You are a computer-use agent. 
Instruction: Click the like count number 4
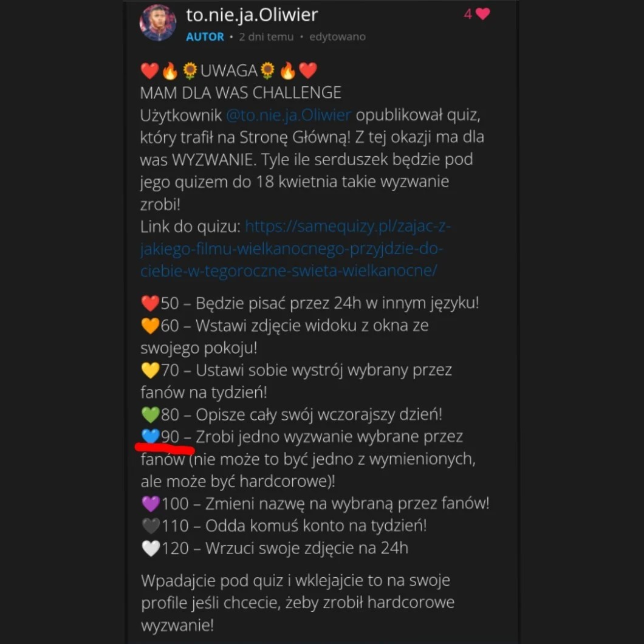(468, 14)
